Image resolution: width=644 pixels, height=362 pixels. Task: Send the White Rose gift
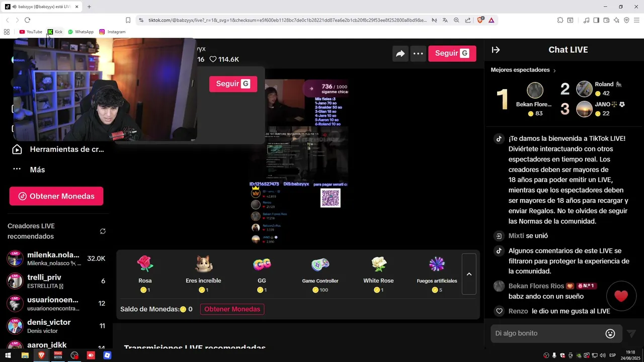pyautogui.click(x=378, y=274)
